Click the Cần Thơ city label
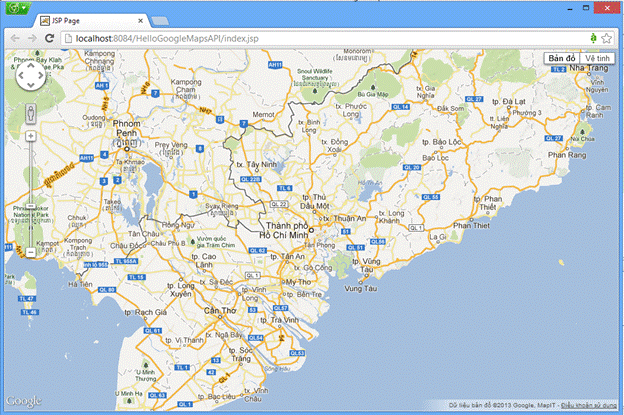Screen dimensions: 624x415 [219, 310]
